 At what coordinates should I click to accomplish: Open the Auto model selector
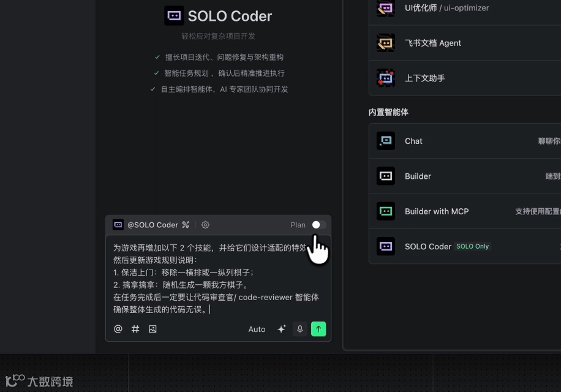tap(257, 330)
